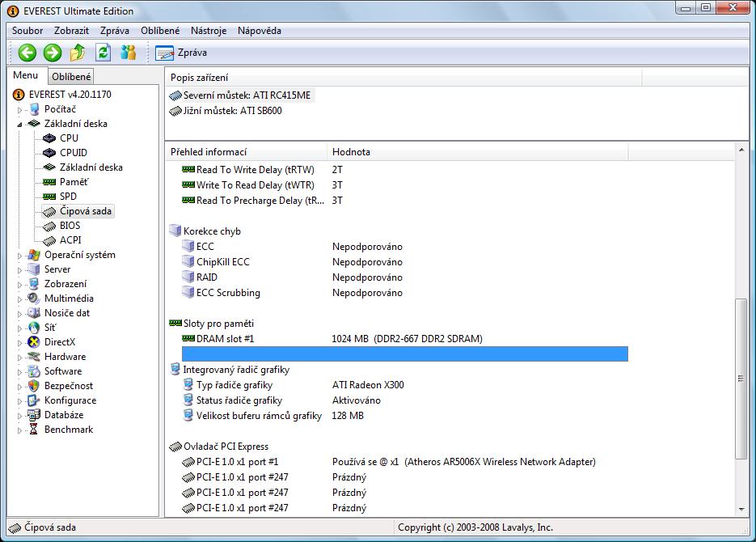The width and height of the screenshot is (756, 542).
Task: Select Severní můstek: ATI RC415ME device
Action: coord(242,95)
